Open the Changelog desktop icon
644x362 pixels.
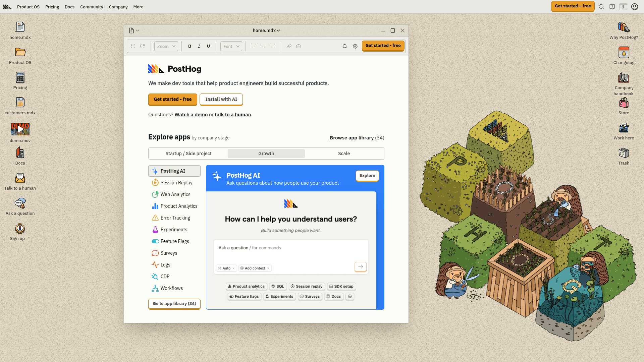coord(624,53)
